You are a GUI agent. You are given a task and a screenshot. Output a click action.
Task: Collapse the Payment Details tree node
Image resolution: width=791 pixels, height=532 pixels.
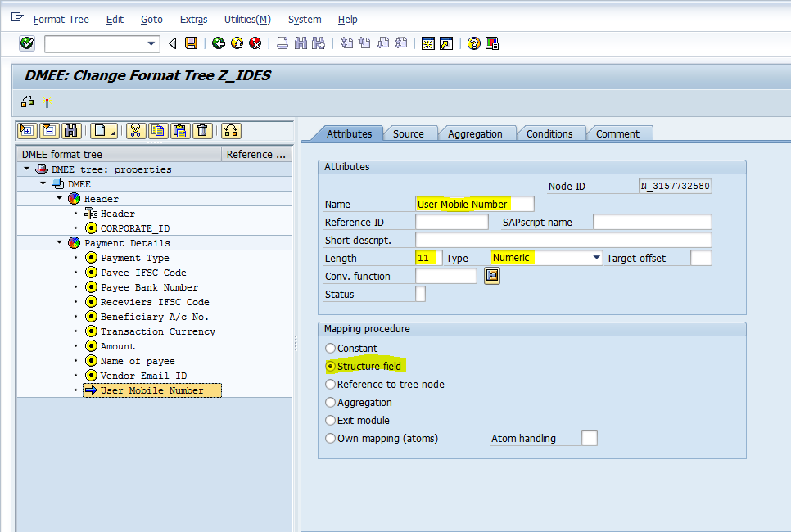tap(59, 242)
